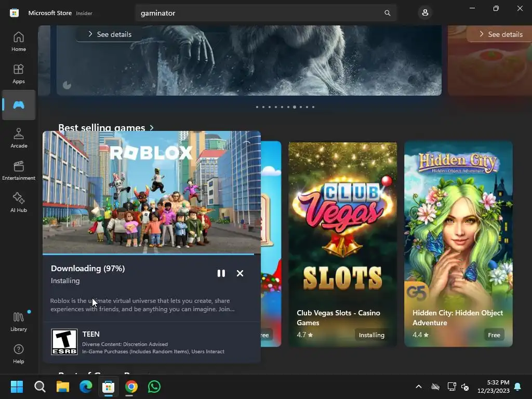Cancel the Roblox download

[240, 273]
